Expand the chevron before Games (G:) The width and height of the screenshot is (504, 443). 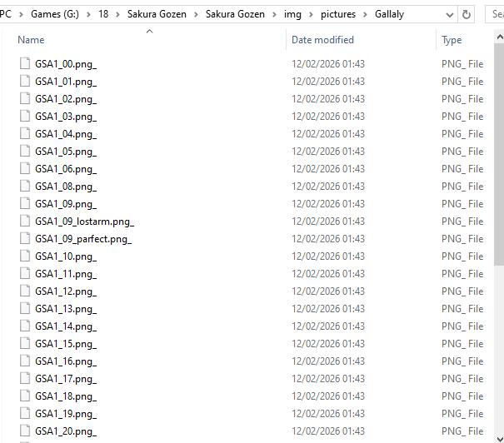pyautogui.click(x=21, y=14)
